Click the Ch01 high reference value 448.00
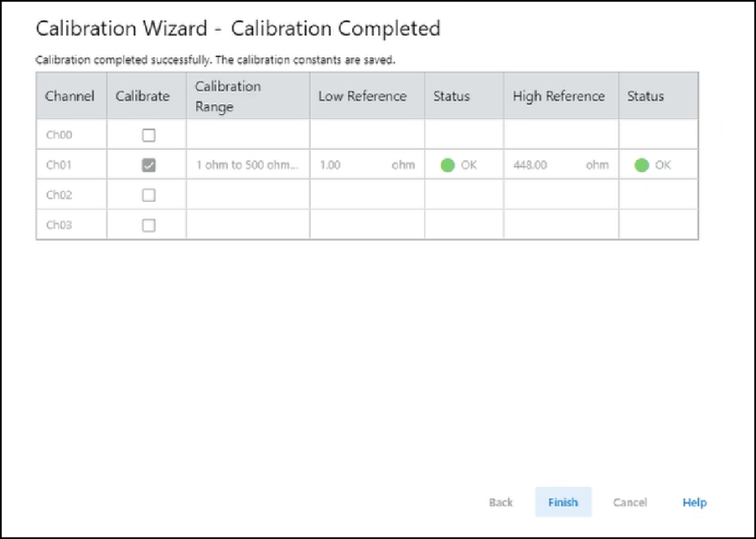 point(531,165)
